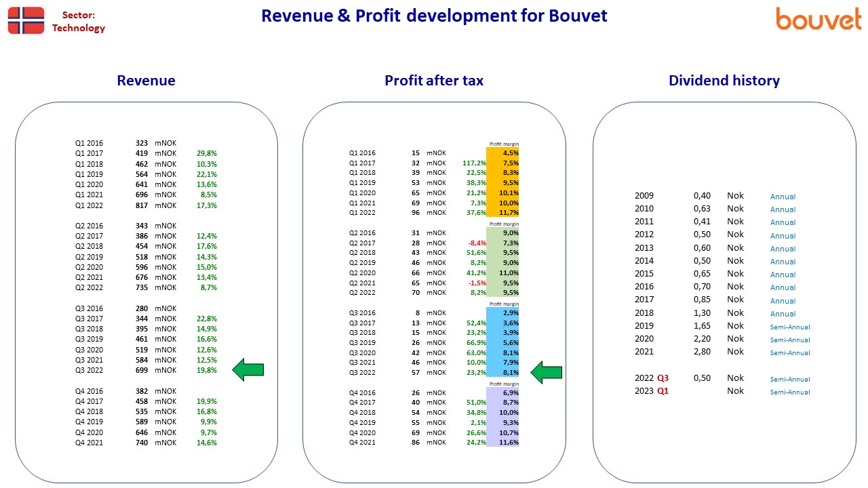
Task: Click the 2013 dividend value 0,60
Action: [x=702, y=248]
